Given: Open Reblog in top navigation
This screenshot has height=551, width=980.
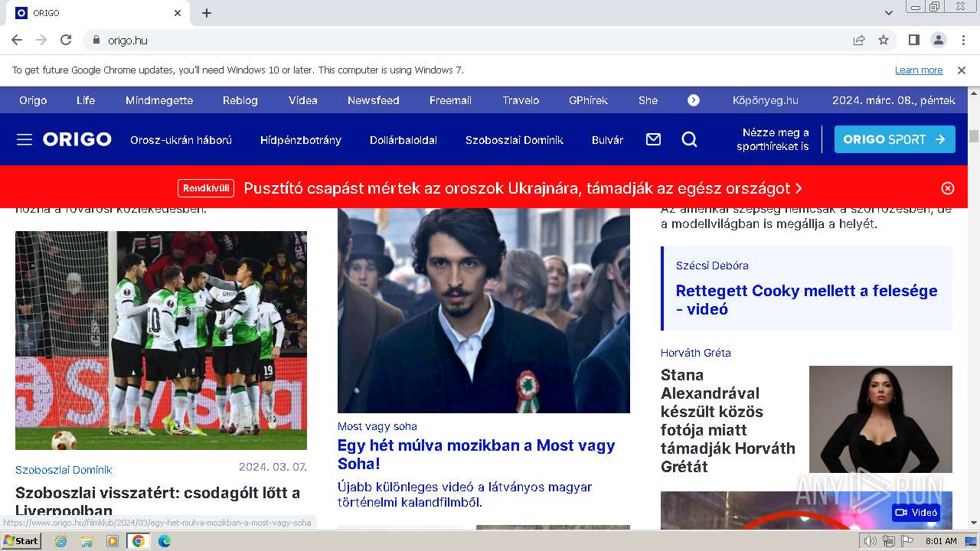Looking at the screenshot, I should (x=240, y=100).
